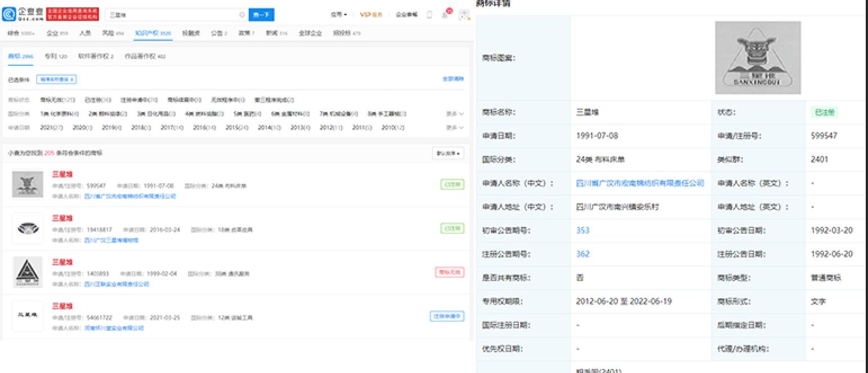Viewport: 868px width, 373px height.
Task: Select the 知识产权 3520 tab
Action: (153, 33)
